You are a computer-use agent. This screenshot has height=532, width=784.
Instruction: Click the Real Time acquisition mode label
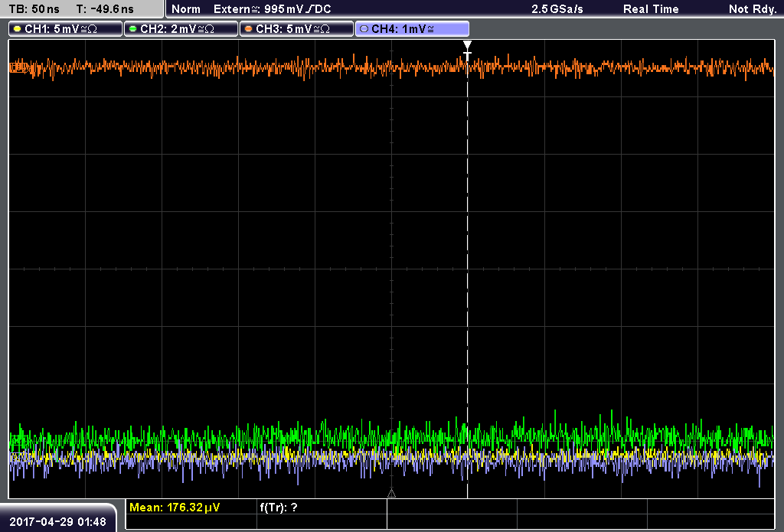click(651, 9)
